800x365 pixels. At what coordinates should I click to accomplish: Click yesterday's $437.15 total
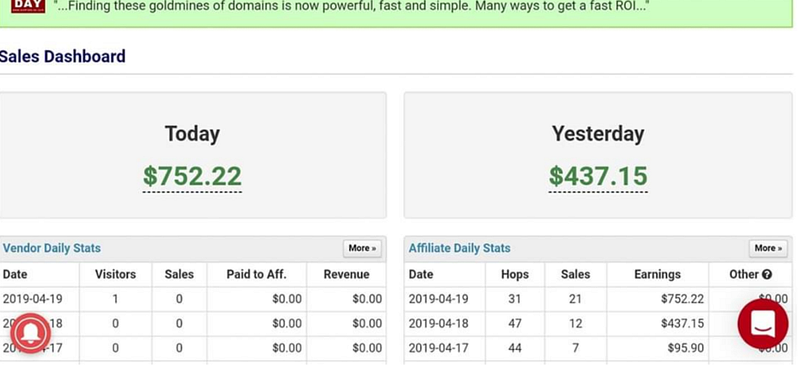tap(598, 176)
